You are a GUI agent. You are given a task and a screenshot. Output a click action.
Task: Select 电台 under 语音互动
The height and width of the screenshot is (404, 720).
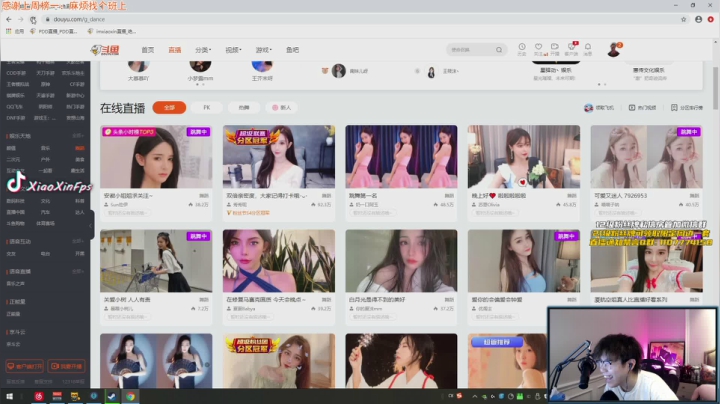[45, 253]
